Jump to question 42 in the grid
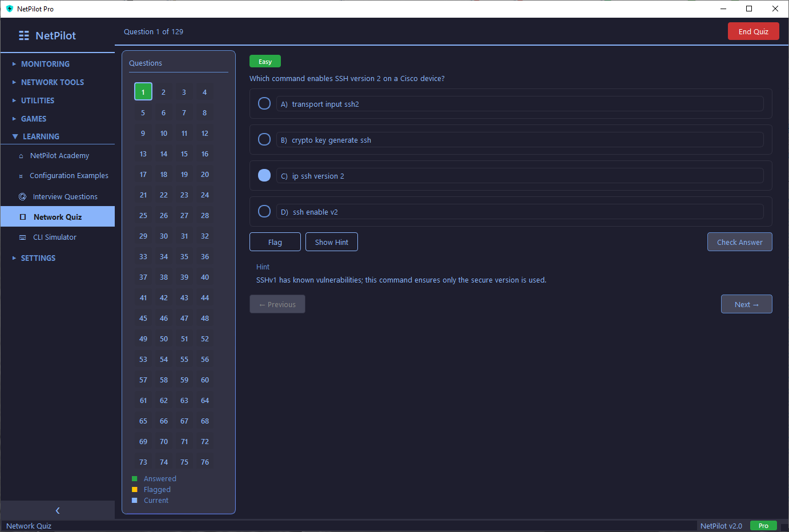789x532 pixels. click(x=164, y=298)
